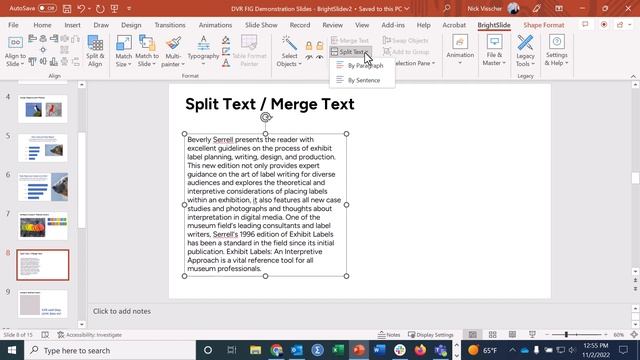Click the Undo icon

81,9
